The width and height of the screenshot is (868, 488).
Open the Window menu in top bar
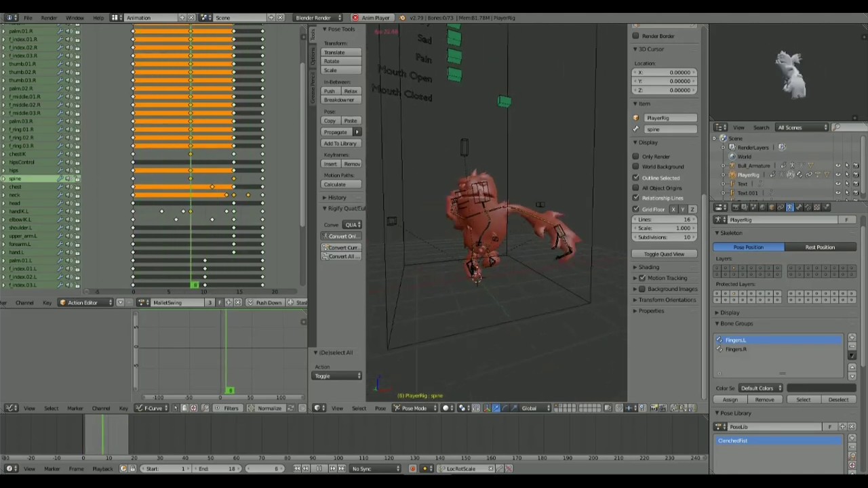75,18
